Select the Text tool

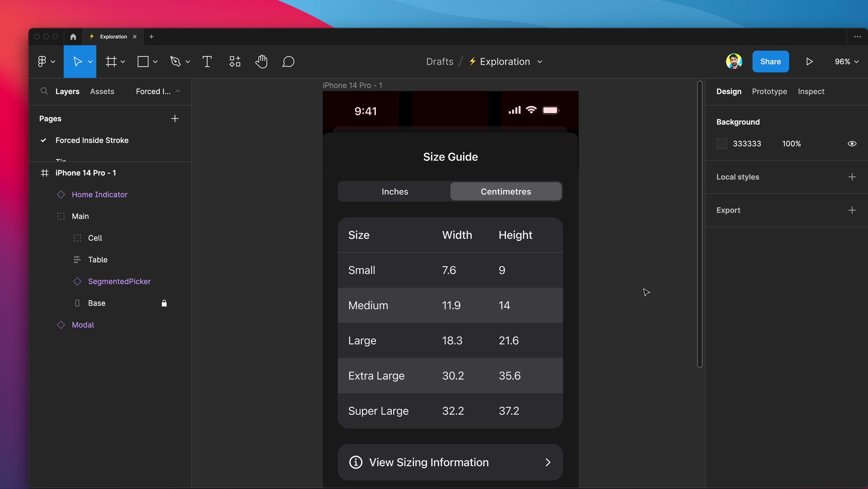tap(207, 61)
